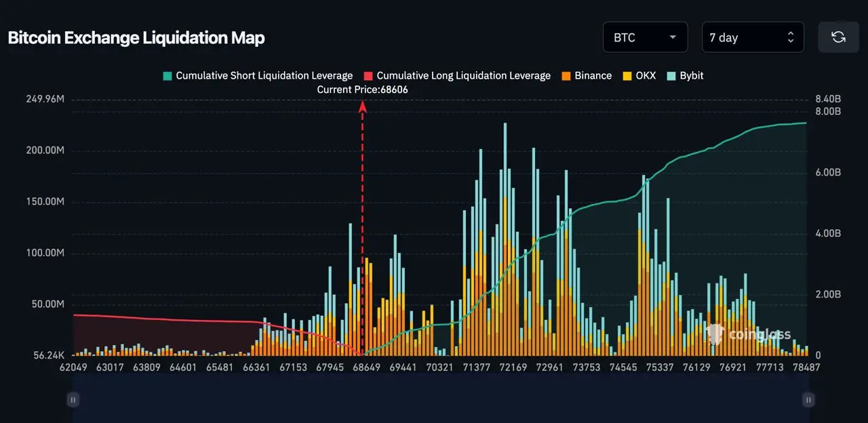This screenshot has width=868, height=423.
Task: Toggle the Binance legend series
Action: 587,76
